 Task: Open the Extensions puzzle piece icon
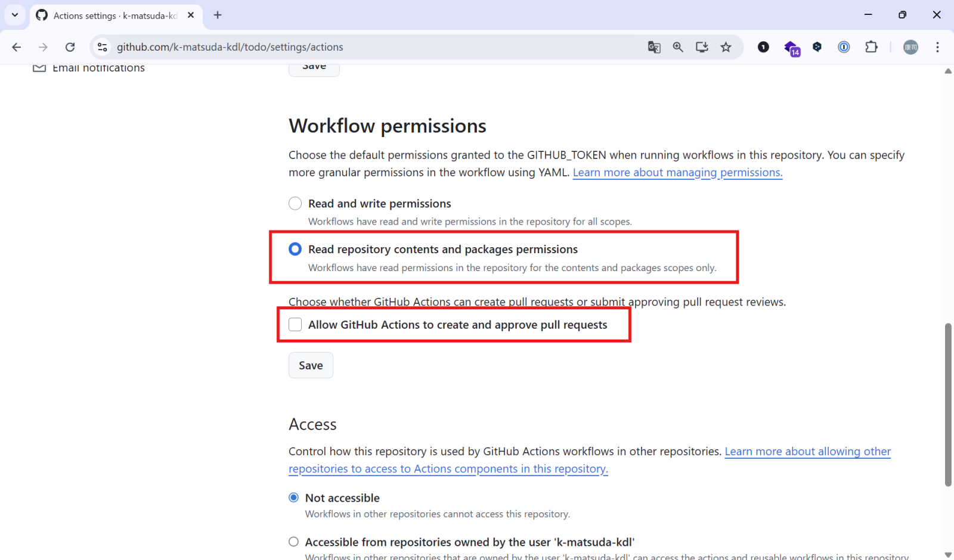point(871,47)
